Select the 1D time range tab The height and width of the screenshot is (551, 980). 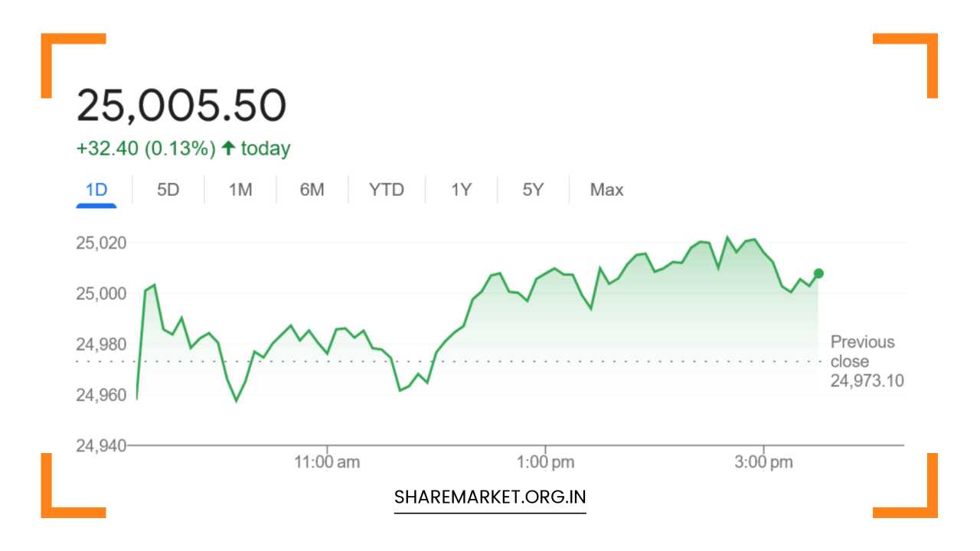point(96,190)
